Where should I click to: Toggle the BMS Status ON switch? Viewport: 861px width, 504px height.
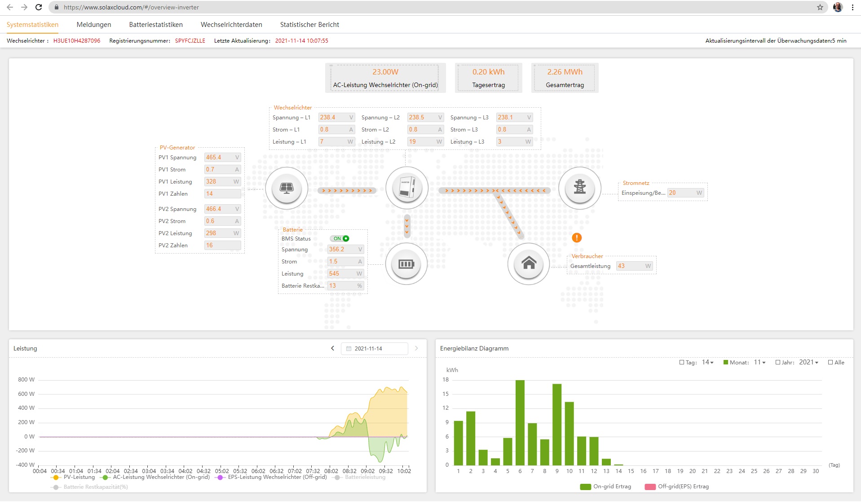341,239
